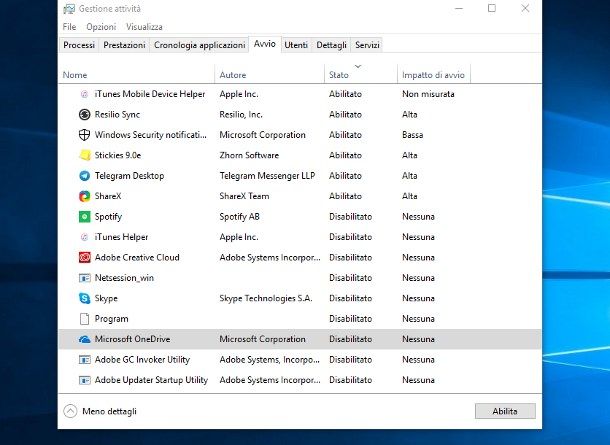This screenshot has height=445, width=610.
Task: Select the Skype entry name
Action: (106, 298)
